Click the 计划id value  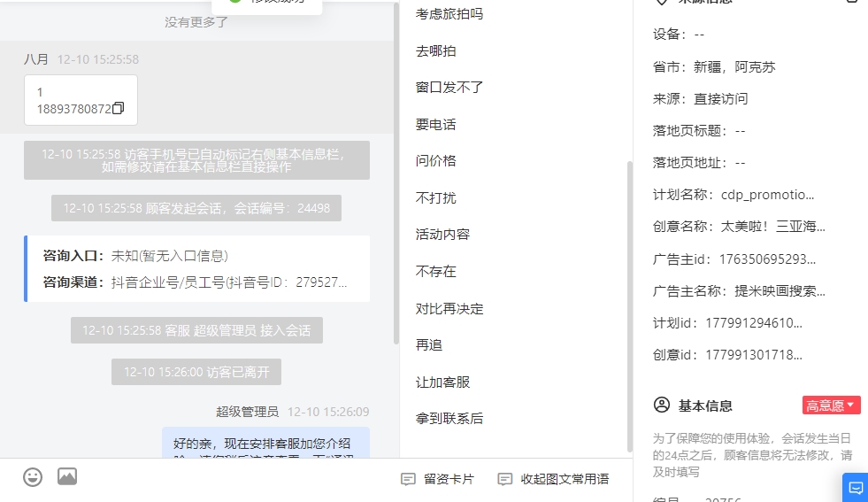[x=754, y=323]
